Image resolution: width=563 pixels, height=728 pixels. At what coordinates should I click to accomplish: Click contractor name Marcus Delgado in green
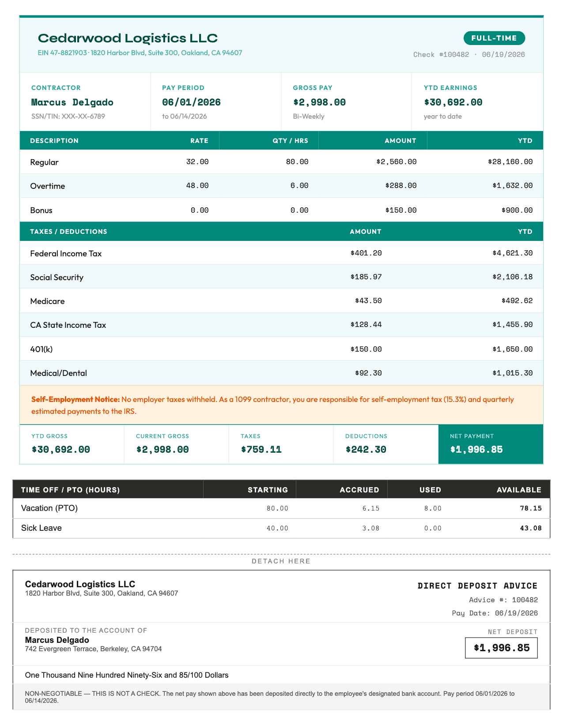coord(72,102)
